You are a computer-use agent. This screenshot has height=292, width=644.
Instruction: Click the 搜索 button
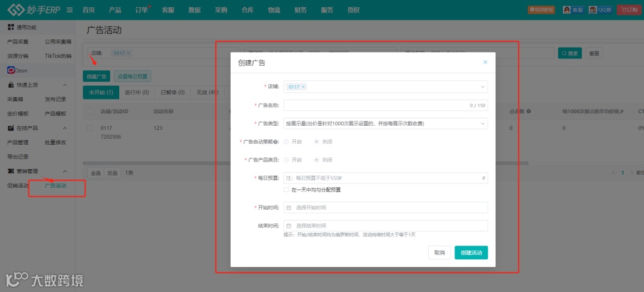pyautogui.click(x=569, y=53)
